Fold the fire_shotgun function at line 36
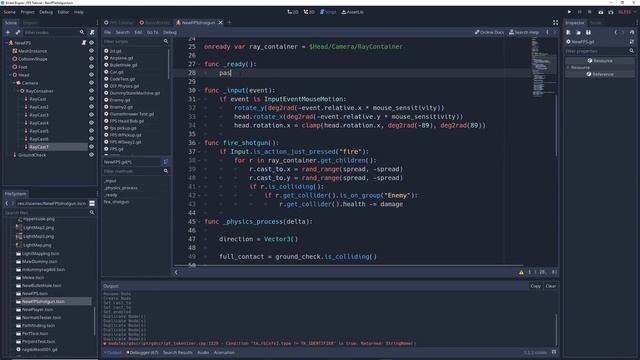 [199, 143]
